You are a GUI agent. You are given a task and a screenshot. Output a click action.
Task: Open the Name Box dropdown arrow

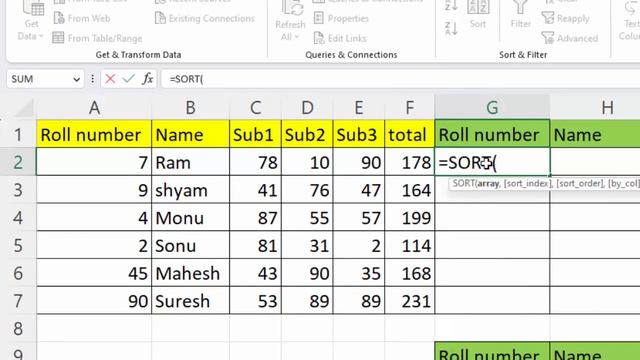(76, 79)
